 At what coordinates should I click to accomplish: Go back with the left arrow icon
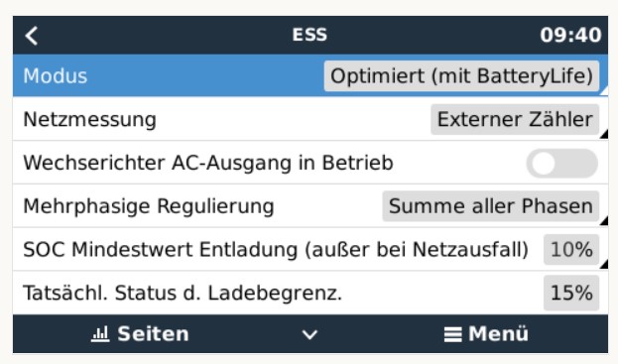tap(32, 36)
